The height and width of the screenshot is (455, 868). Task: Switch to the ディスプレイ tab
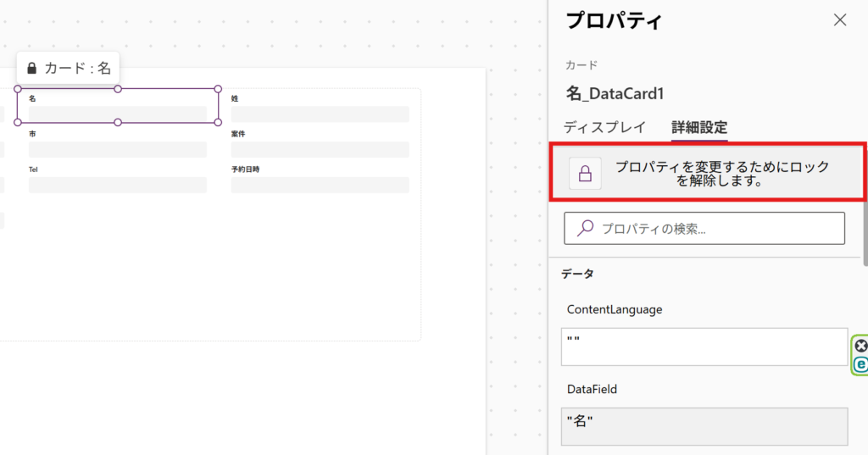604,127
